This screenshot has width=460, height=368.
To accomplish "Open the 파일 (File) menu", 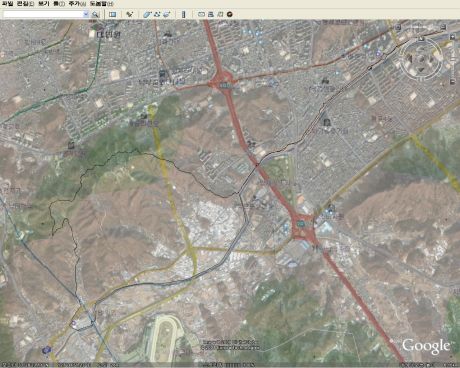I will pyautogui.click(x=7, y=4).
